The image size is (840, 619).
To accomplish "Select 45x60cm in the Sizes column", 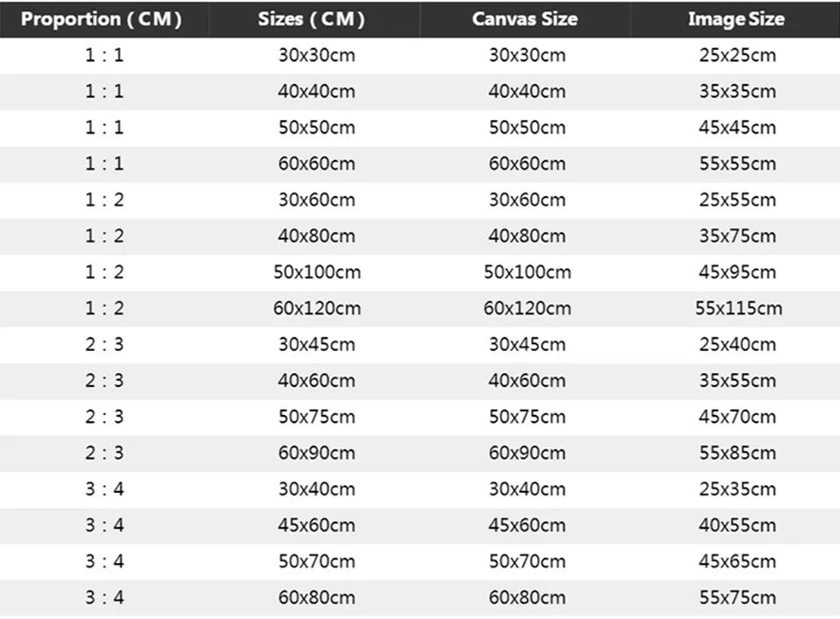I will (x=317, y=525).
